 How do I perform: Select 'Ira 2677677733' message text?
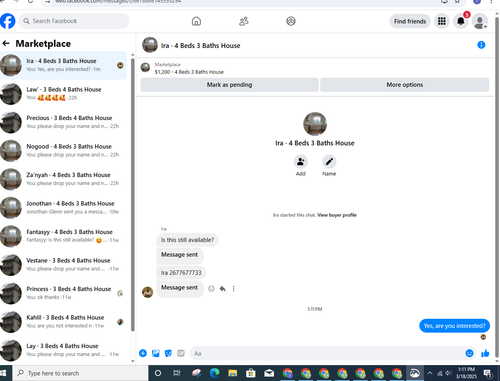(181, 273)
